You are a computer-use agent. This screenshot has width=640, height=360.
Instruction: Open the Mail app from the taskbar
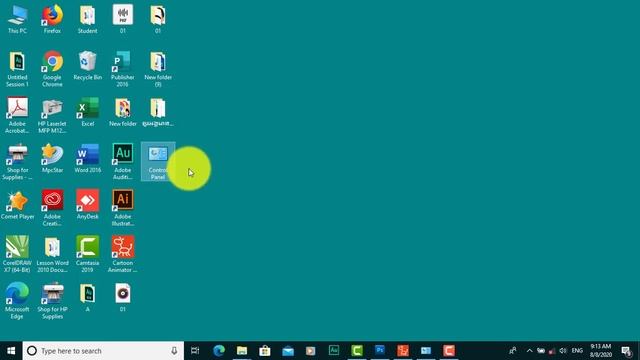tap(288, 351)
